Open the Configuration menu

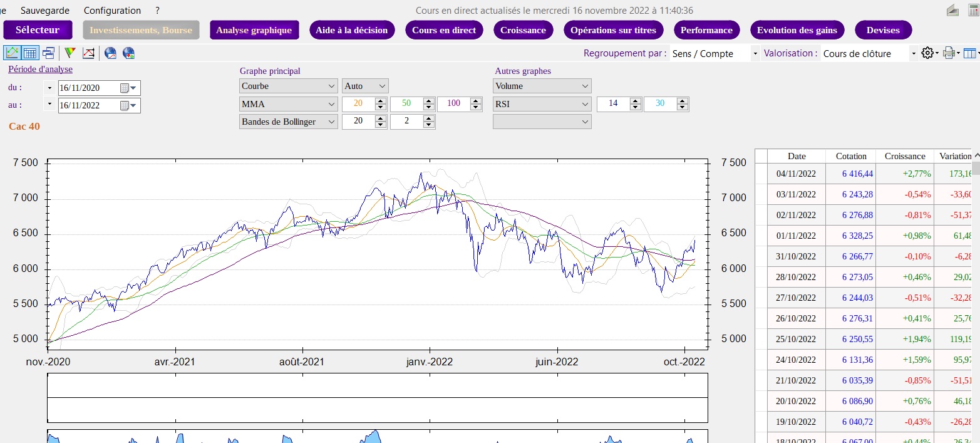[112, 11]
